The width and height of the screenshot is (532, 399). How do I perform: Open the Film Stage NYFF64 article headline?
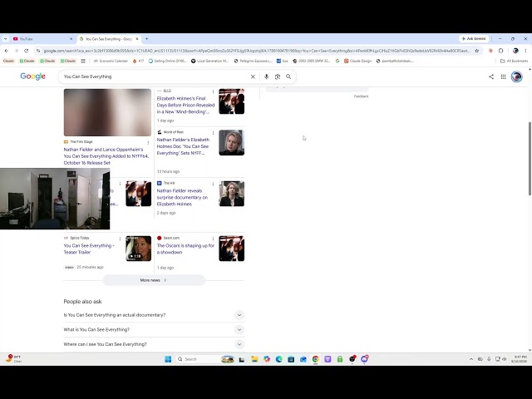coord(106,156)
